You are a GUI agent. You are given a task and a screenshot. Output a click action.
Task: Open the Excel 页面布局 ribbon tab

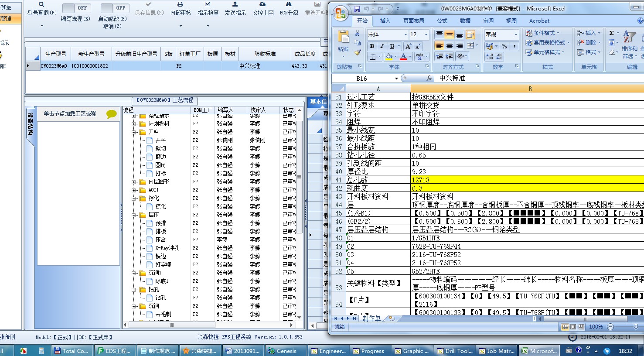click(413, 21)
